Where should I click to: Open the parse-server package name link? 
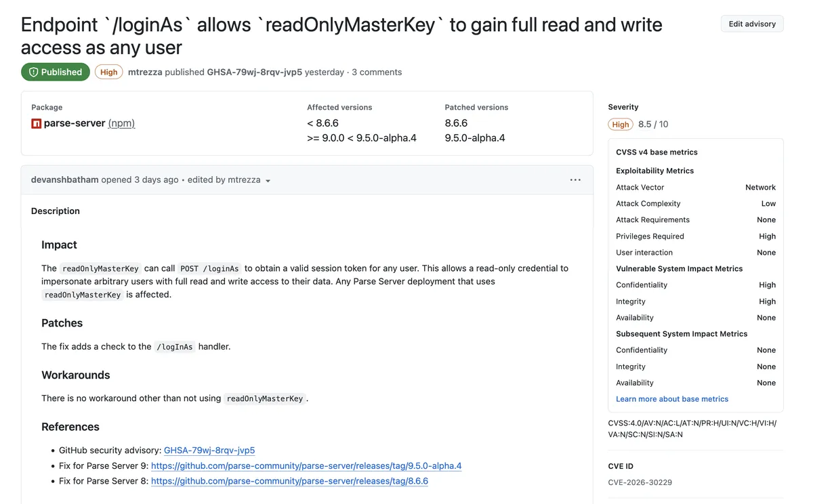coord(75,123)
